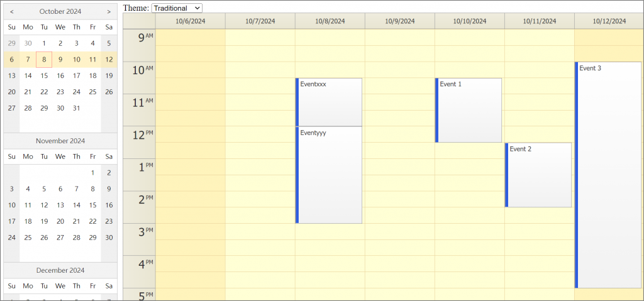Click the 9 AM time label
The image size is (644, 301).
[139, 46]
